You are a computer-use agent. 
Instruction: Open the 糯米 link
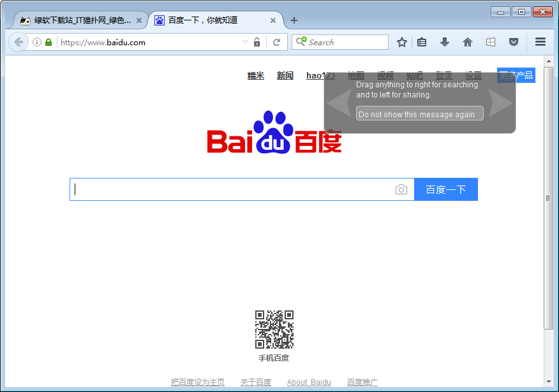coord(256,75)
